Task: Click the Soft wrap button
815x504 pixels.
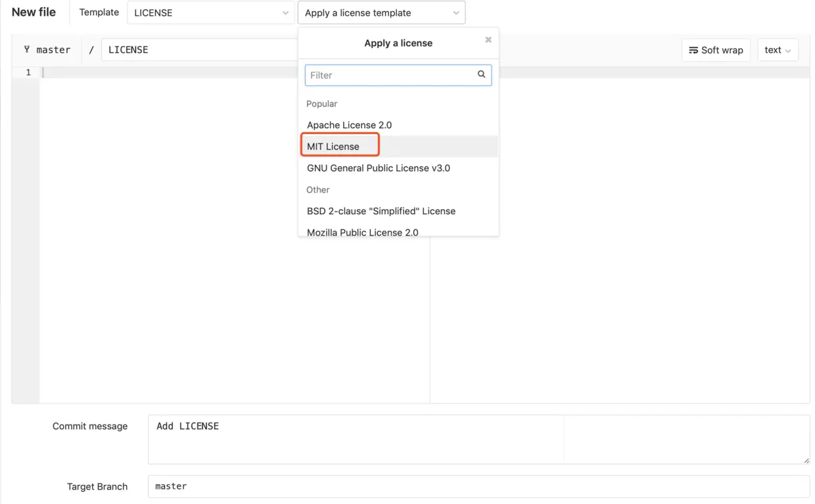Action: coord(716,50)
